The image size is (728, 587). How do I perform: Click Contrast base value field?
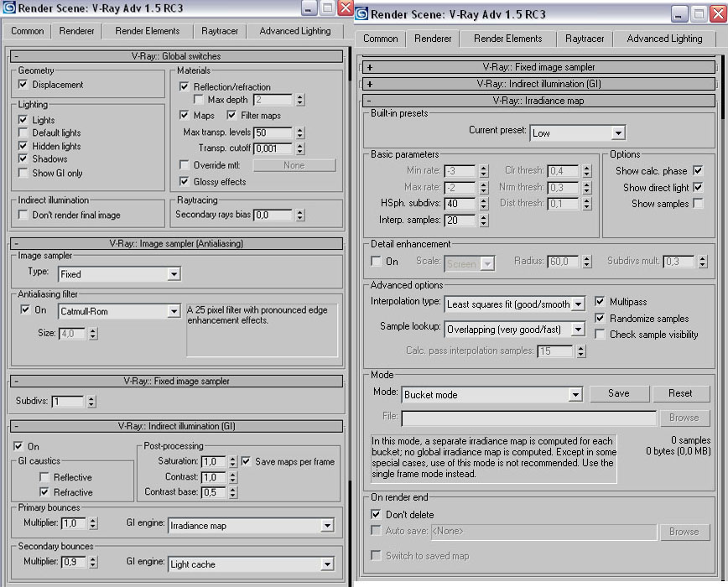pos(214,492)
